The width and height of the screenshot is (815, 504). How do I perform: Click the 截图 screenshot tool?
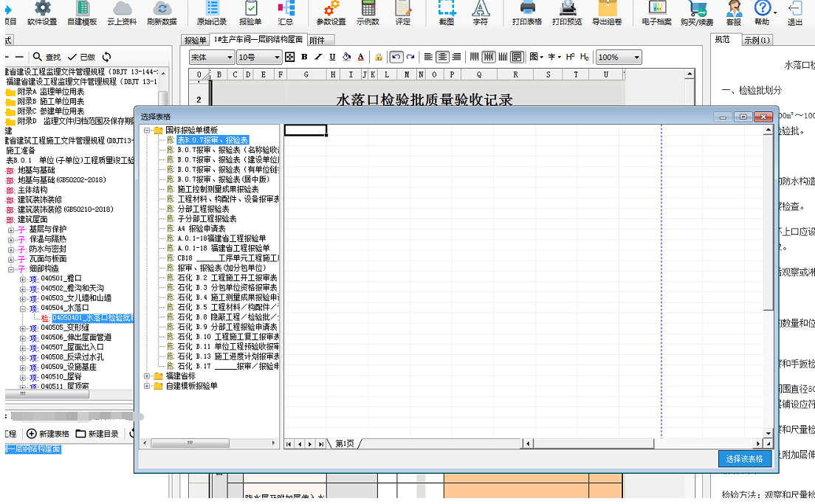[446, 13]
